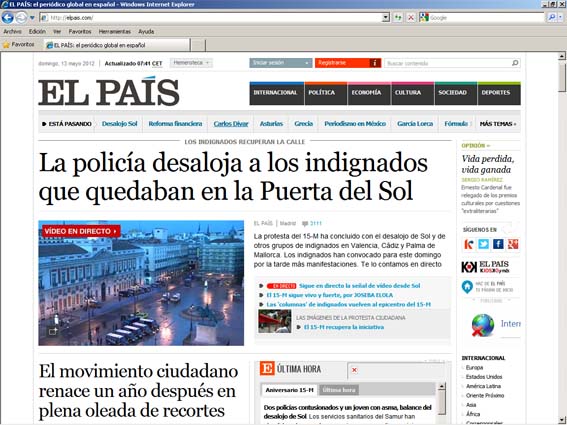This screenshot has width=567, height=425.
Task: Open the CULTURA section
Action: coord(413,93)
